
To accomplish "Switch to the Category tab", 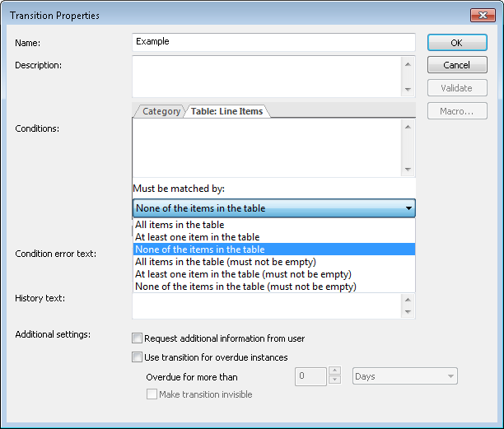I will pyautogui.click(x=161, y=111).
